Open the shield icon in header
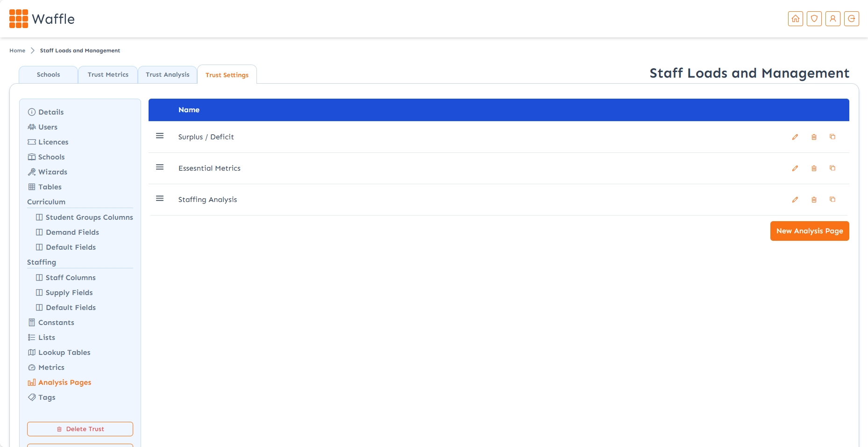This screenshot has height=447, width=868. click(x=814, y=19)
